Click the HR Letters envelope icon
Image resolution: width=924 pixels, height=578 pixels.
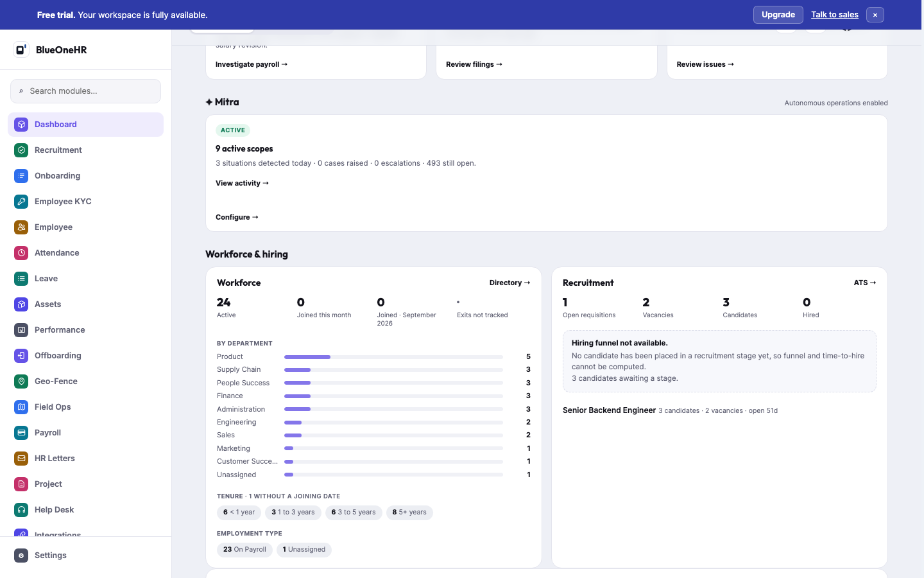pyautogui.click(x=21, y=459)
